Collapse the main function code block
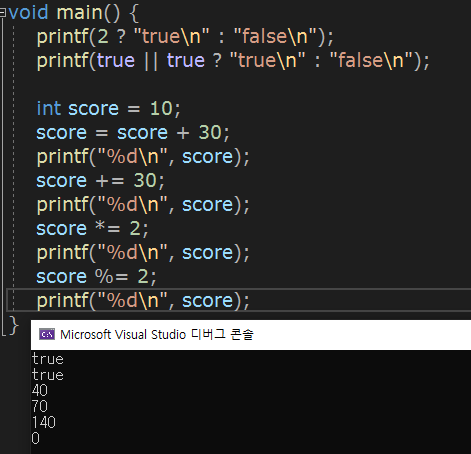471x454 pixels. click(x=3, y=13)
